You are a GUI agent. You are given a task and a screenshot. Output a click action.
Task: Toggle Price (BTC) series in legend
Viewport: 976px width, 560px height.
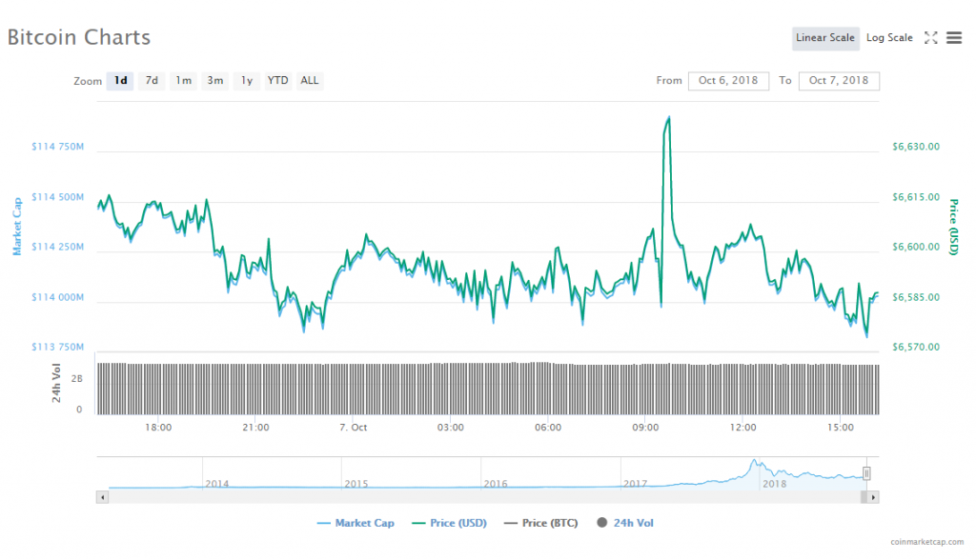(543, 523)
